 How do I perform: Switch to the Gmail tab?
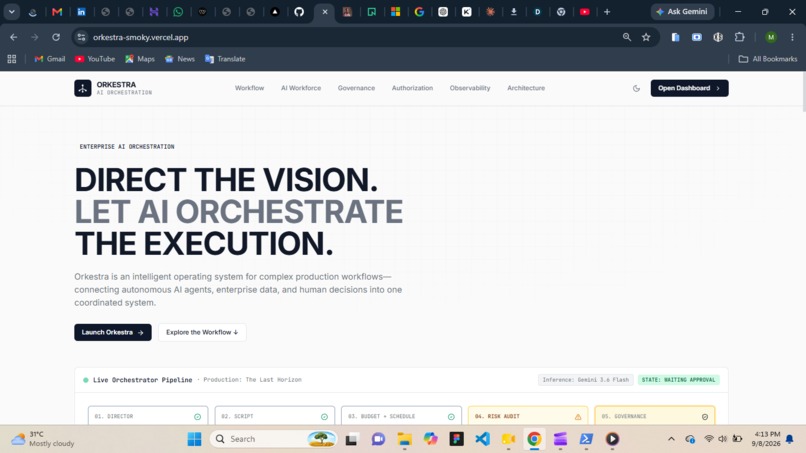point(57,12)
